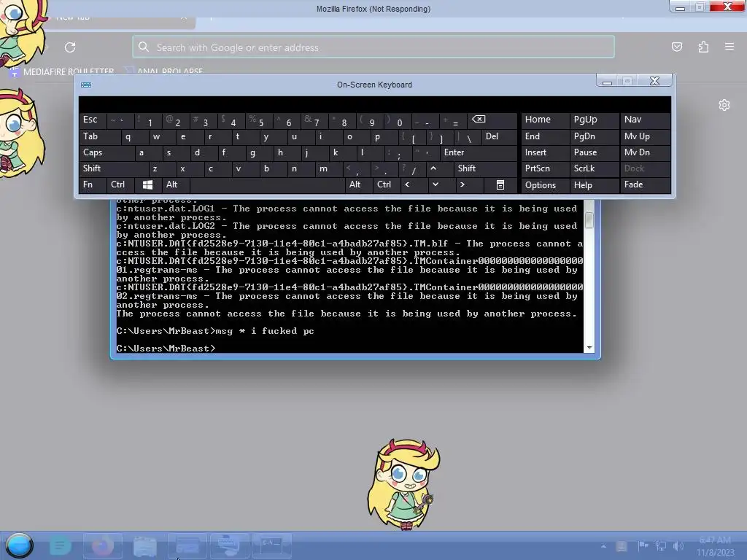
Task: Focus the Search with Google address field
Action: pos(373,47)
